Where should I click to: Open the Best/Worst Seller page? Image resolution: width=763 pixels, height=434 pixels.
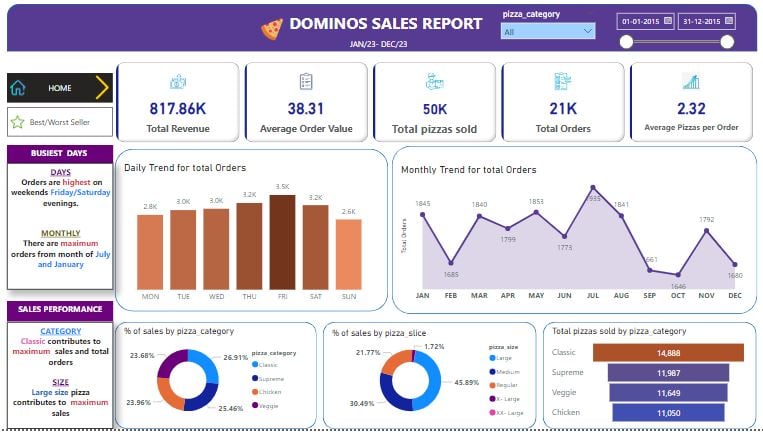click(x=59, y=123)
